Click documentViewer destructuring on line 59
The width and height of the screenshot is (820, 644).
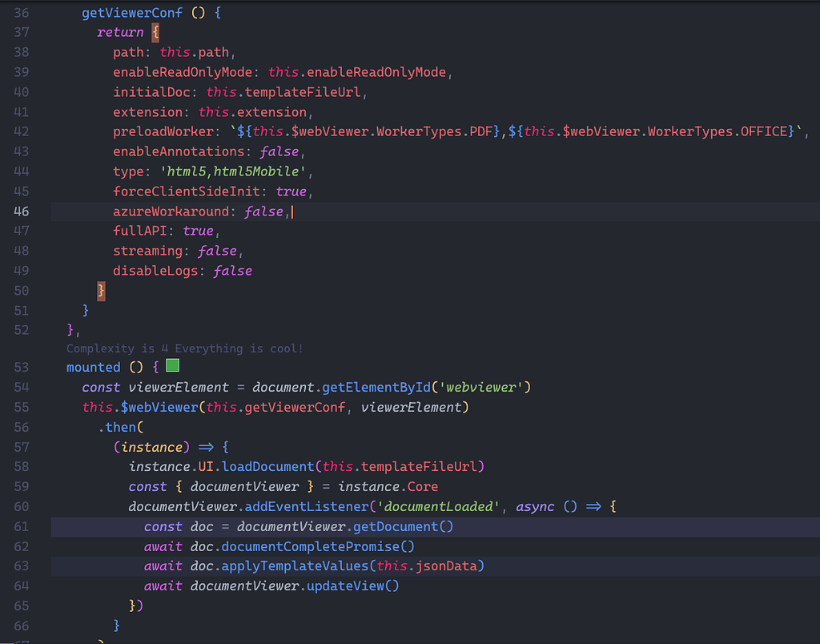[244, 485]
